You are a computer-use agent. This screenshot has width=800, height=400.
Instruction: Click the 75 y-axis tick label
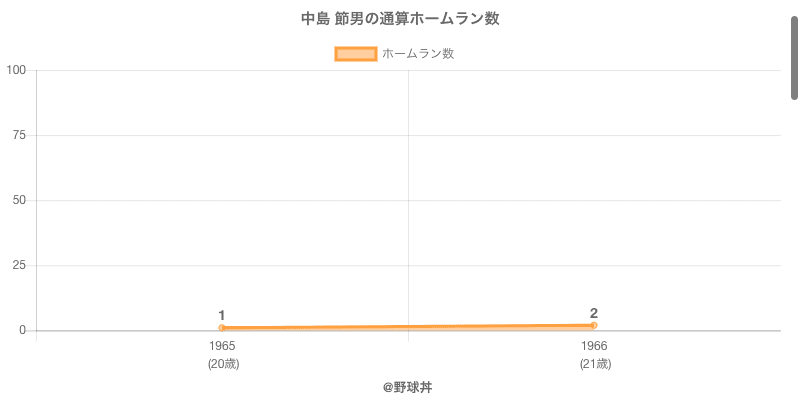(20, 135)
